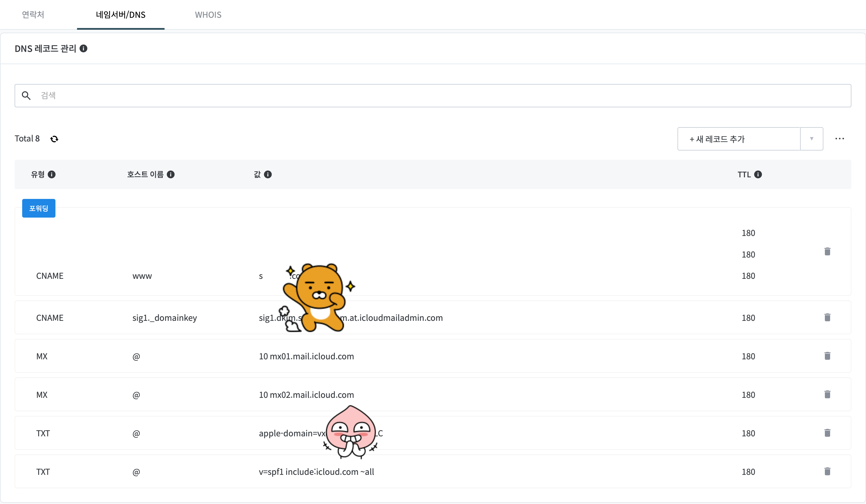The image size is (866, 504).
Task: Click the refresh icon next to Total 8
Action: [54, 139]
